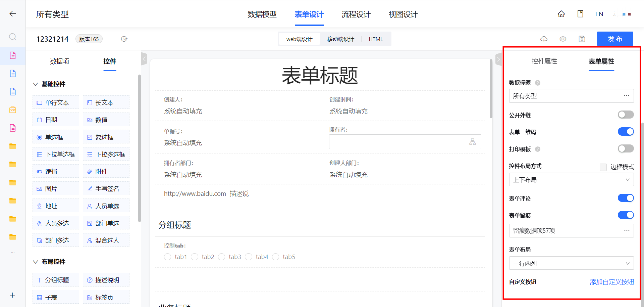Add 部门多选 control

(56, 240)
